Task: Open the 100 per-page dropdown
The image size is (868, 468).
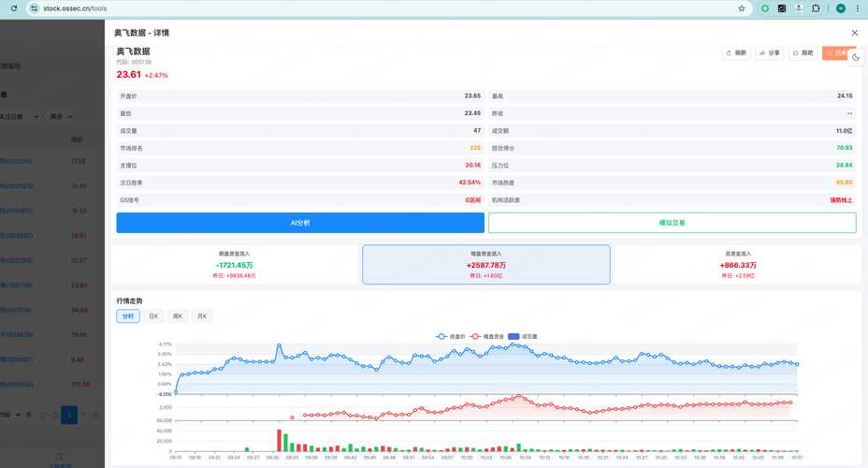Action: click(x=10, y=415)
